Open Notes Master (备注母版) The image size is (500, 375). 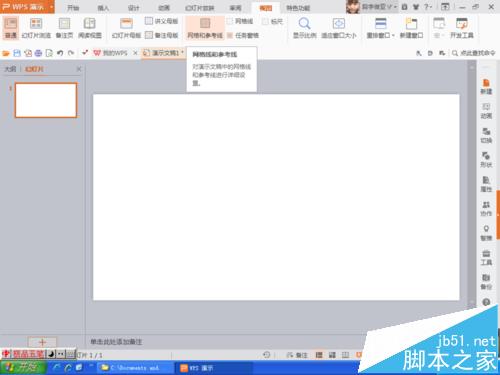point(162,35)
